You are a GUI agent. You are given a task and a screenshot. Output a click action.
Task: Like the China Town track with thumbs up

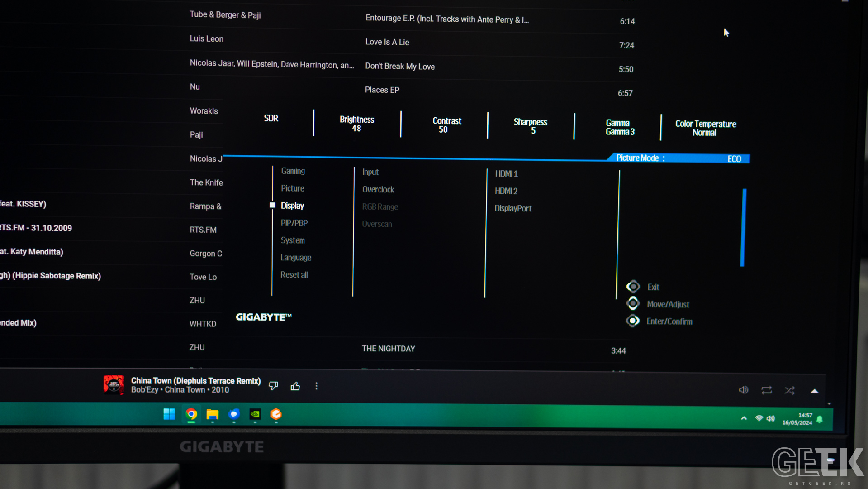point(295,386)
